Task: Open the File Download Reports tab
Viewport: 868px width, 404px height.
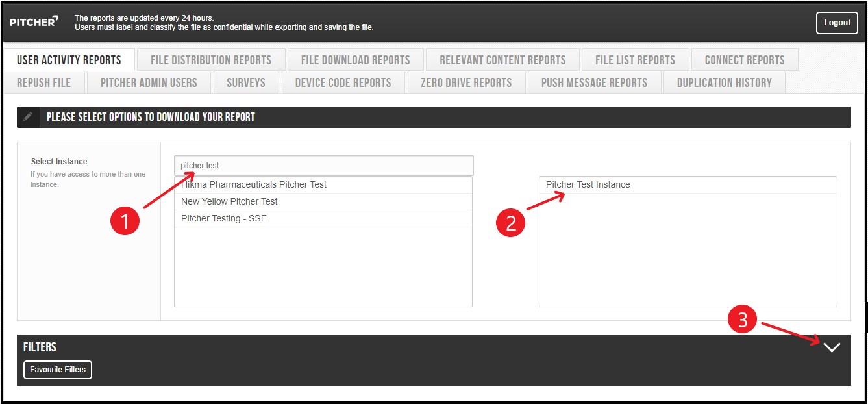Action: 356,59
